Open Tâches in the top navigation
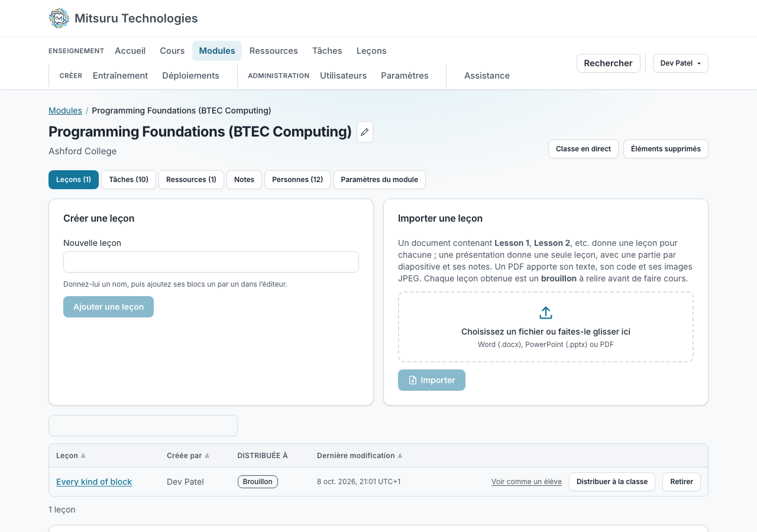The height and width of the screenshot is (532, 757). point(327,51)
